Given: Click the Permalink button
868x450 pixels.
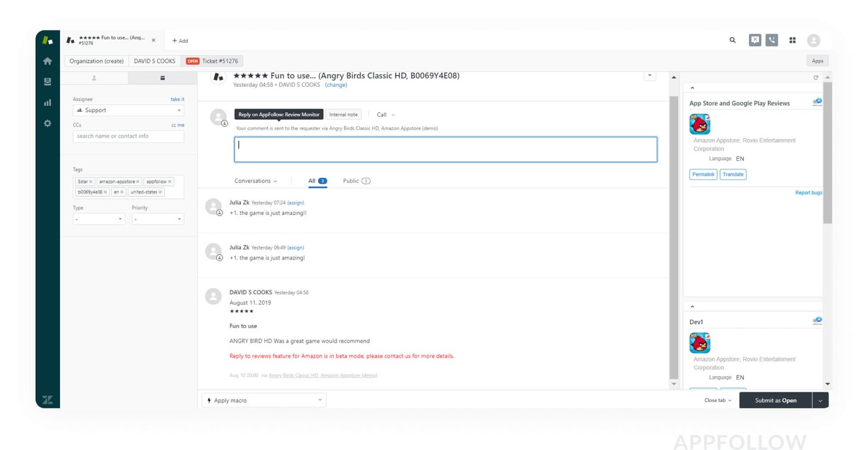Looking at the screenshot, I should tap(703, 174).
